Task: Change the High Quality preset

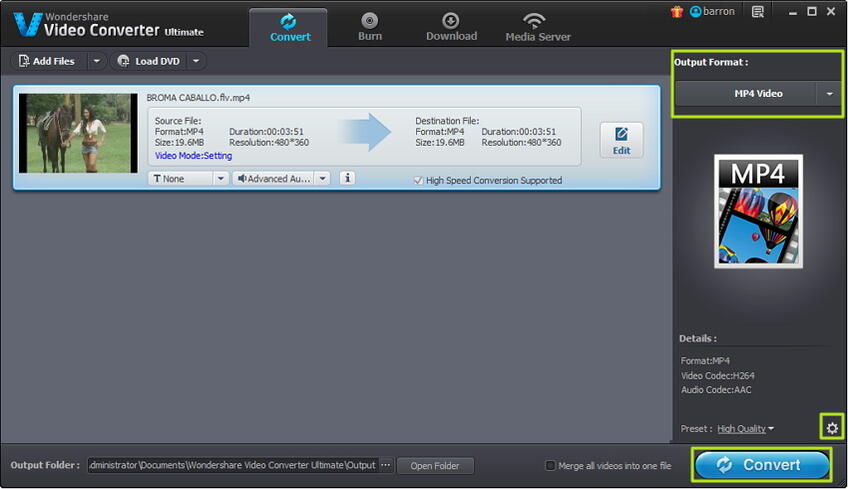Action: point(745,428)
